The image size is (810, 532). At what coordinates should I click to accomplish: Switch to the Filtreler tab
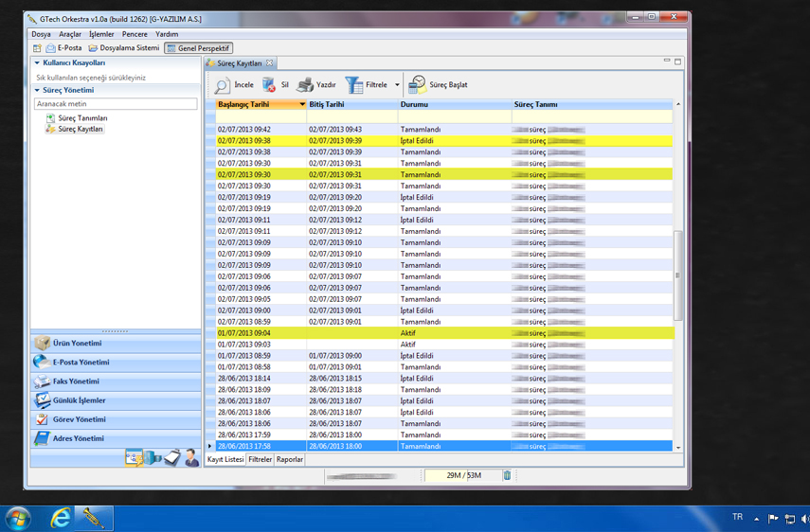[260, 459]
